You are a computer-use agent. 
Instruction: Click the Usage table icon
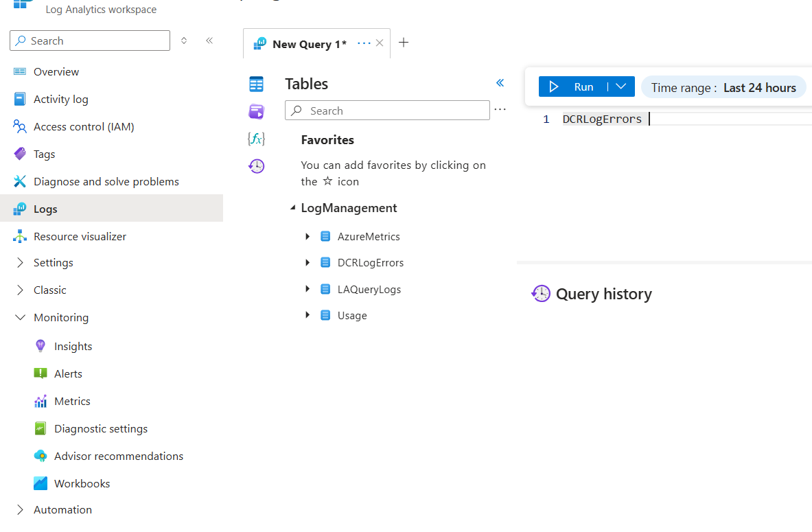pos(325,315)
